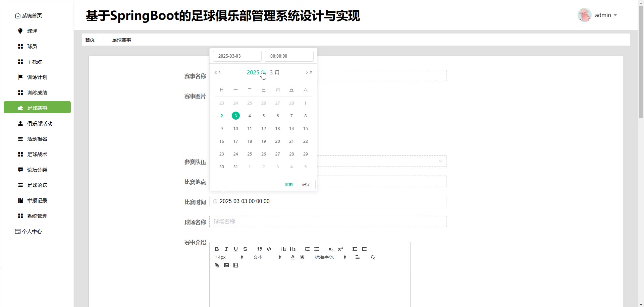Open the 标准字体 font family dropdown

coord(330,257)
